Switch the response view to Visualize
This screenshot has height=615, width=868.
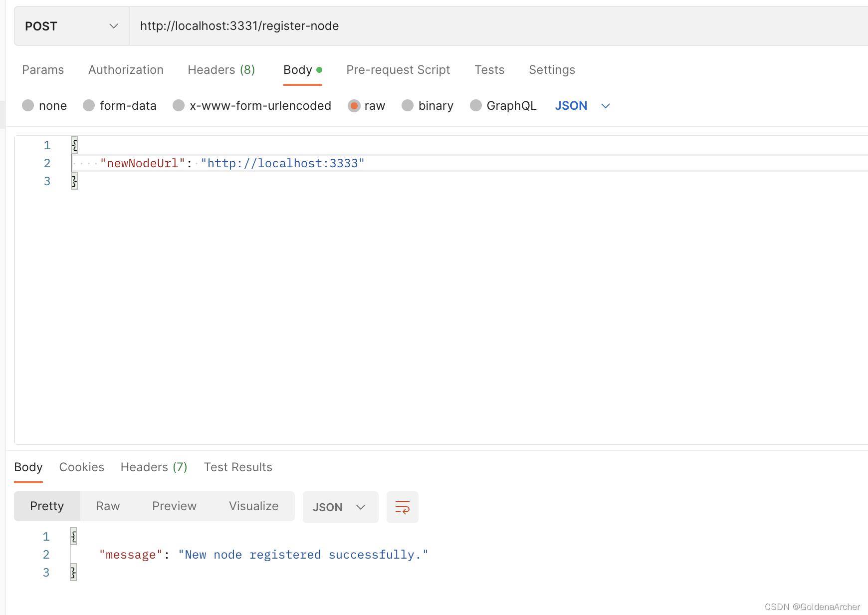253,506
